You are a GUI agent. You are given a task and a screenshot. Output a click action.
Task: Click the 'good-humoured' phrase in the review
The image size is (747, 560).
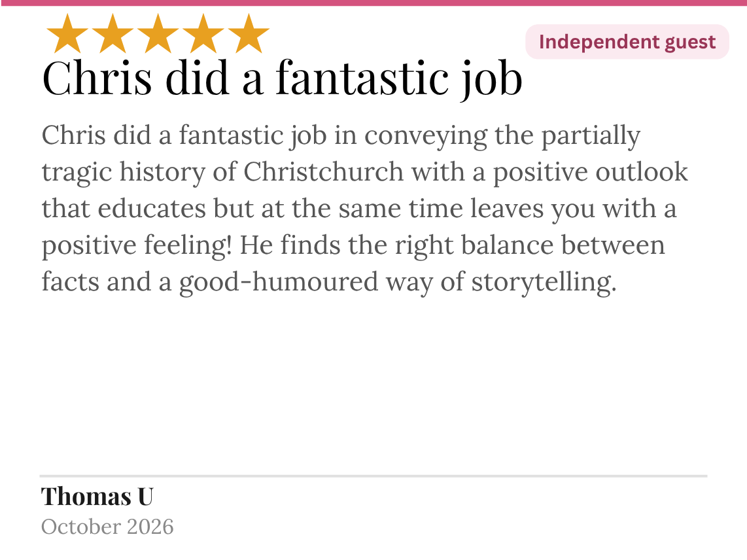[x=279, y=282]
